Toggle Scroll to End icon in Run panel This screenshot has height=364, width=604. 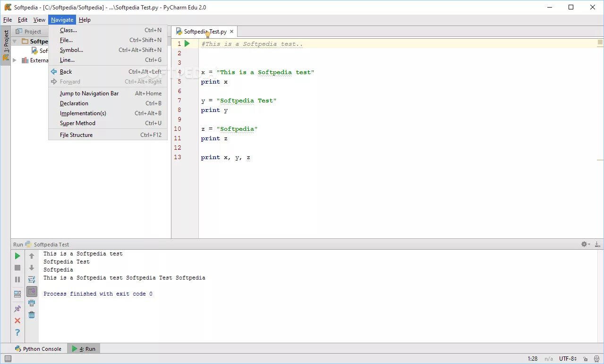coord(32,291)
